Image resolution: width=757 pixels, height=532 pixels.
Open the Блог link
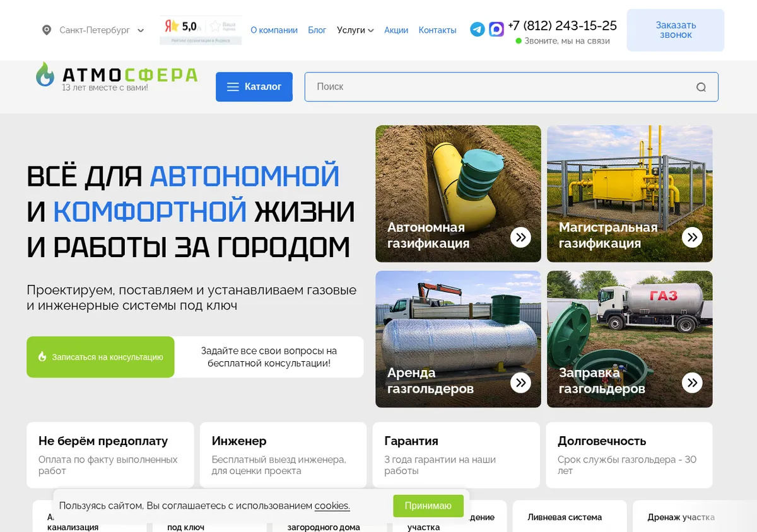click(x=317, y=30)
